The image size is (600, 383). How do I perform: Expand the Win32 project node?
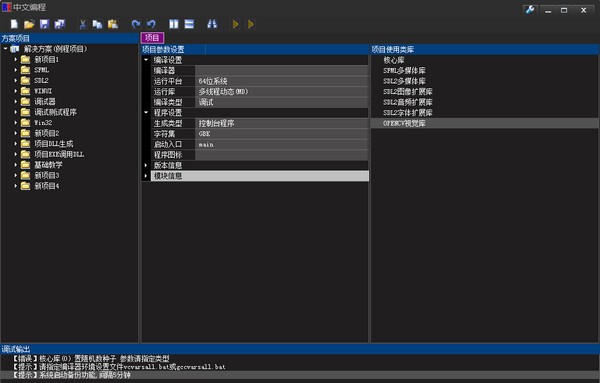tap(16, 123)
